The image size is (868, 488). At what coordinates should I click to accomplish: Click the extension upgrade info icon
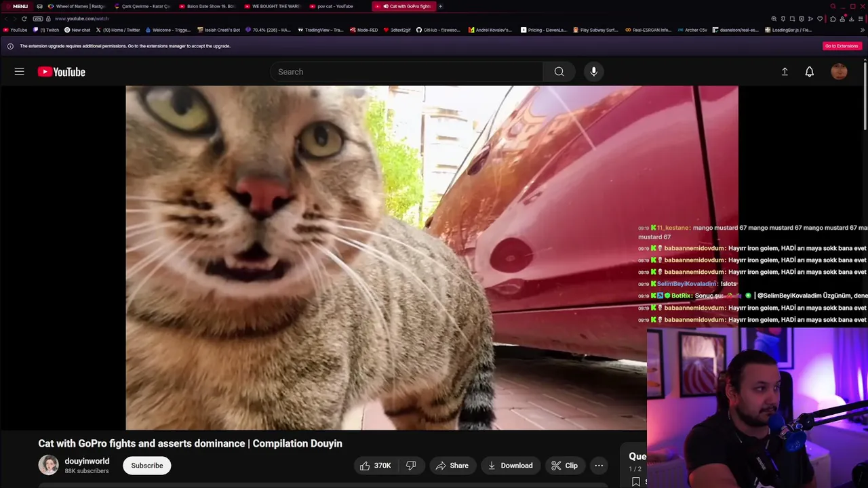click(10, 46)
